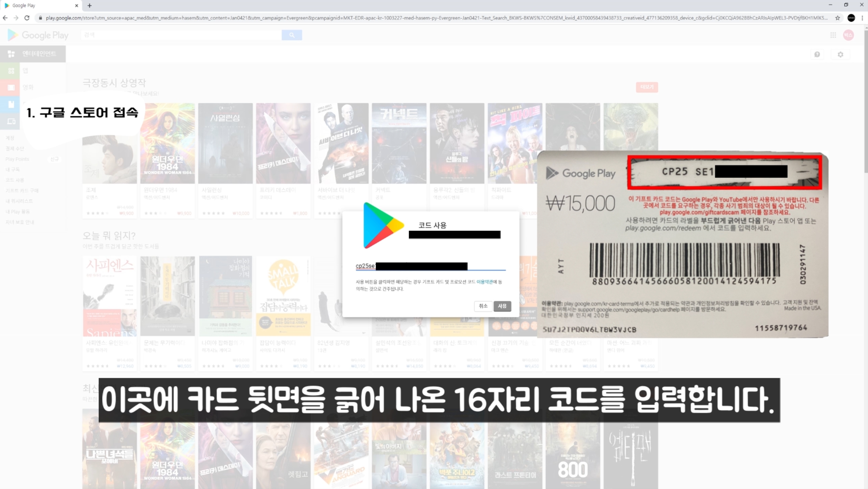Open the 사일런싱 movie poster

point(225,143)
